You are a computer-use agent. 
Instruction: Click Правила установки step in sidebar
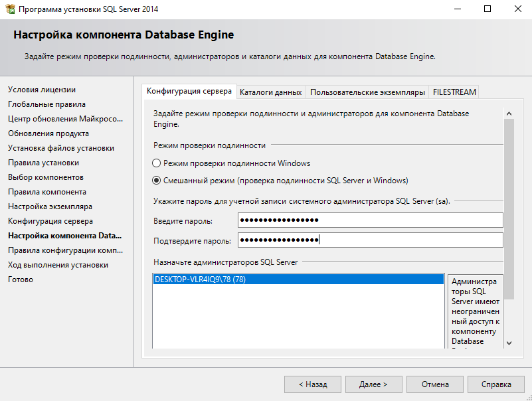(x=43, y=163)
